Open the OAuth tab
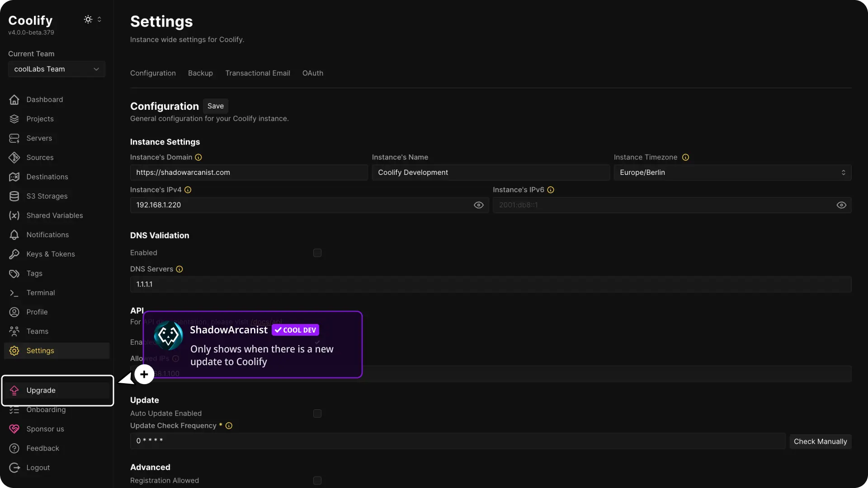This screenshot has height=488, width=868. [x=313, y=73]
